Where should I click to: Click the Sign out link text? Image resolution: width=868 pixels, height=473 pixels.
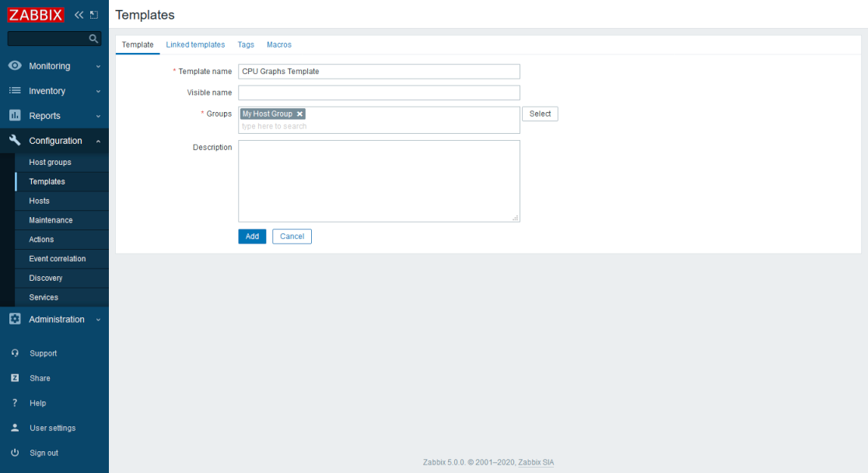click(x=44, y=453)
